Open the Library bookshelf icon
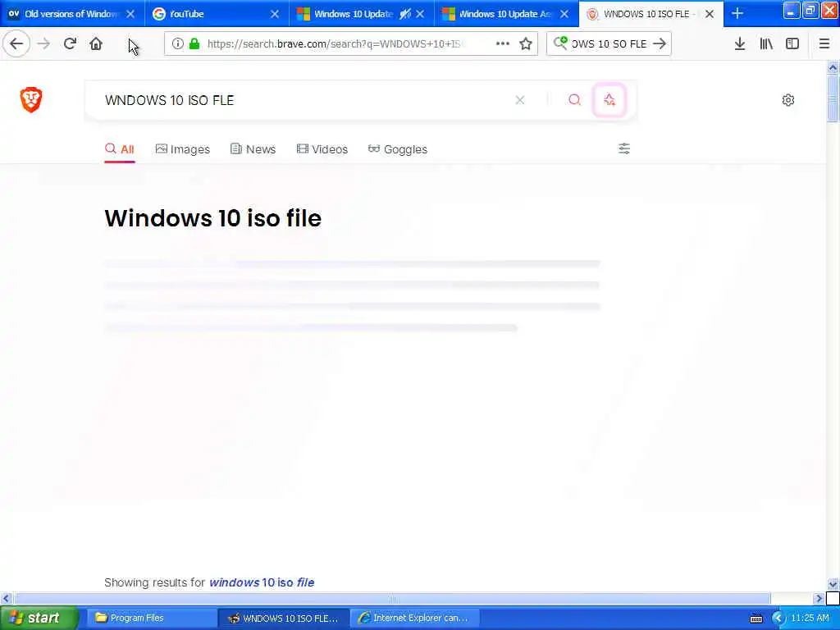This screenshot has width=840, height=630. (766, 43)
